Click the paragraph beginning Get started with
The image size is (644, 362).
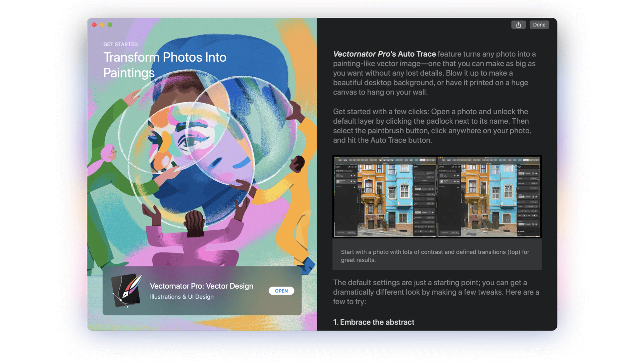[x=432, y=126]
